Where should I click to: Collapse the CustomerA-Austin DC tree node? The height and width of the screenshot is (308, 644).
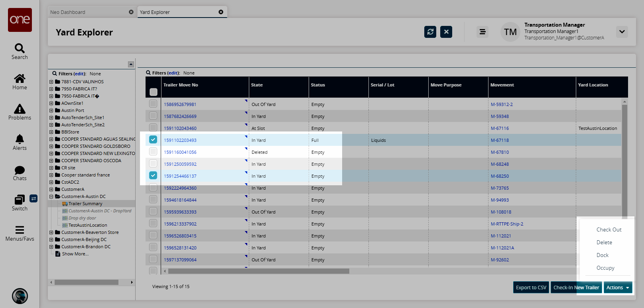(51, 196)
